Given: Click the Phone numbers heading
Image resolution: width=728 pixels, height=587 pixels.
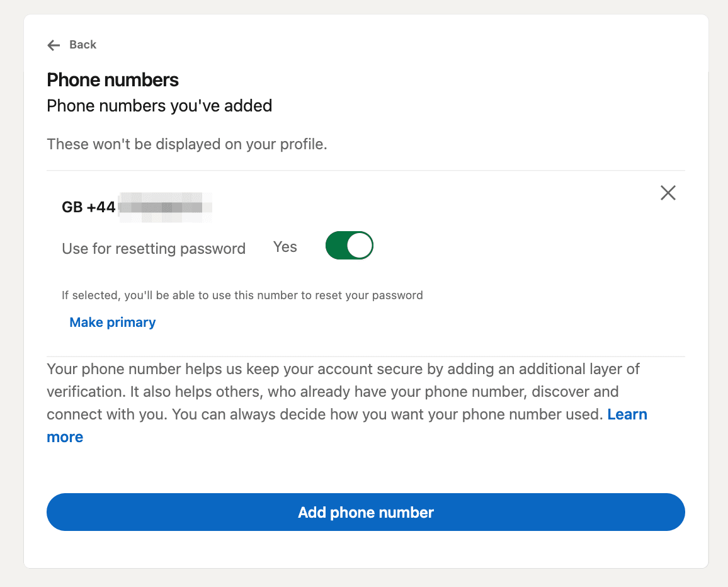Looking at the screenshot, I should [113, 80].
